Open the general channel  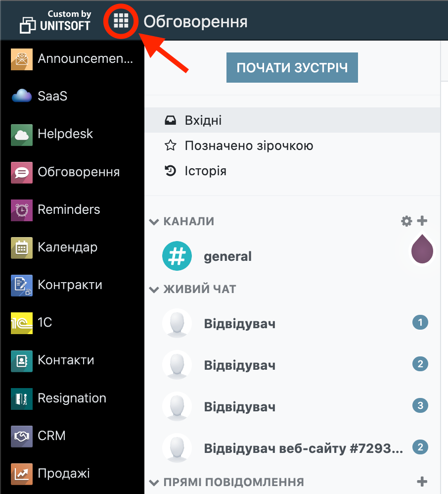pos(227,256)
